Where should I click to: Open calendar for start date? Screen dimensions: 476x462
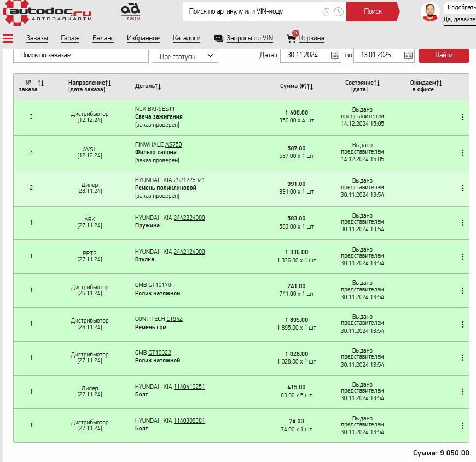pyautogui.click(x=335, y=55)
